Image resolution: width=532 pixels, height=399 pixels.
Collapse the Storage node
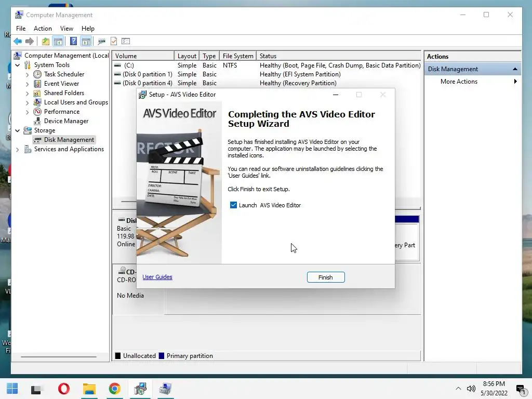pyautogui.click(x=18, y=130)
